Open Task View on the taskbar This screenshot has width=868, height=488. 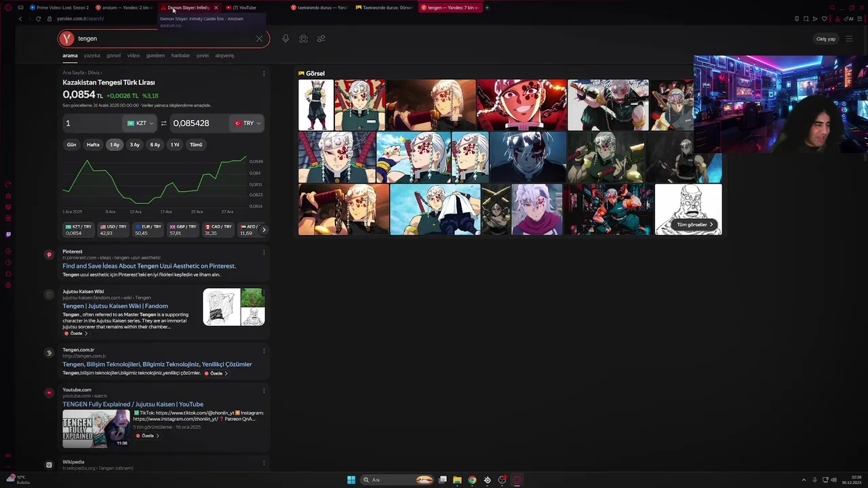(x=442, y=480)
